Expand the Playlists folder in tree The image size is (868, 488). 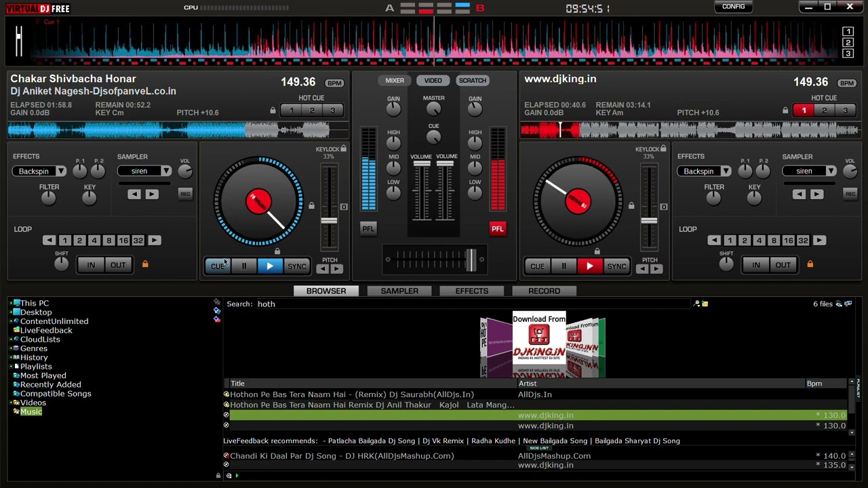(x=12, y=367)
